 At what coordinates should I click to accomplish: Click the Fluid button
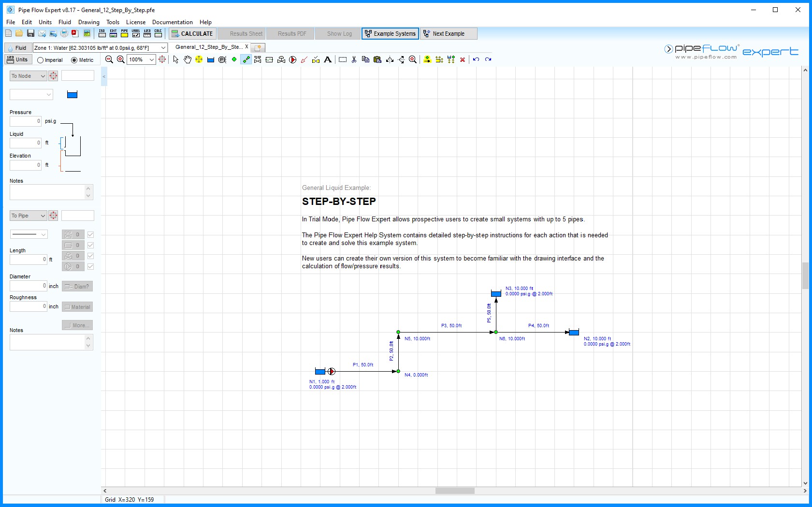click(17, 48)
